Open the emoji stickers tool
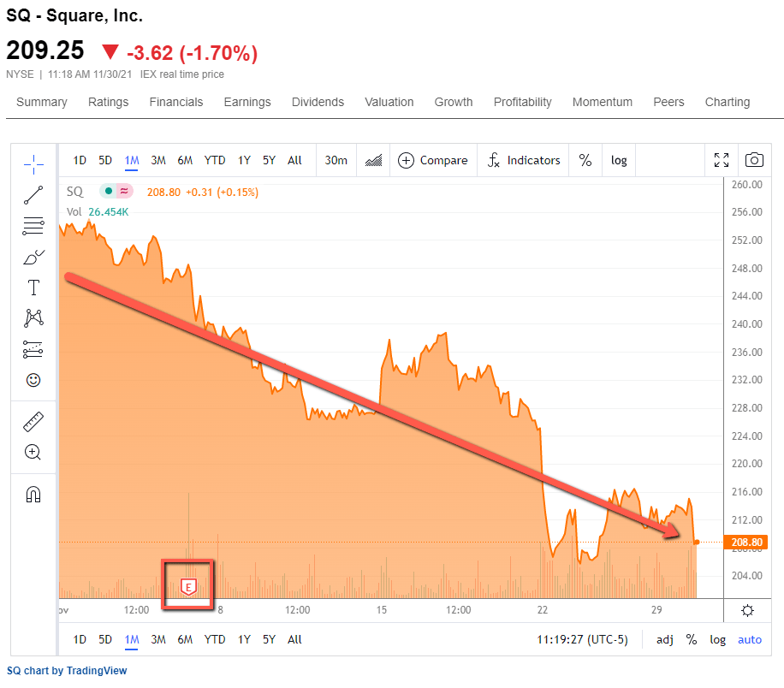 click(x=33, y=379)
